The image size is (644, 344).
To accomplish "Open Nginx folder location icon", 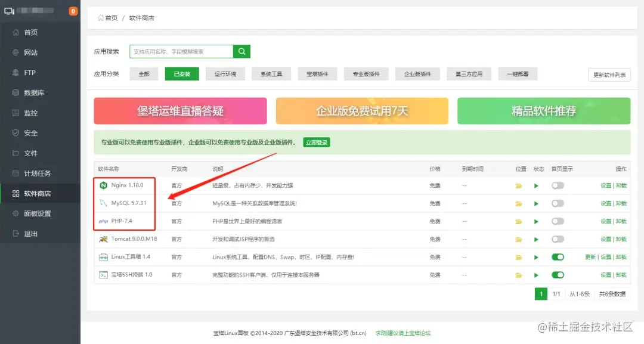I will 519,186.
